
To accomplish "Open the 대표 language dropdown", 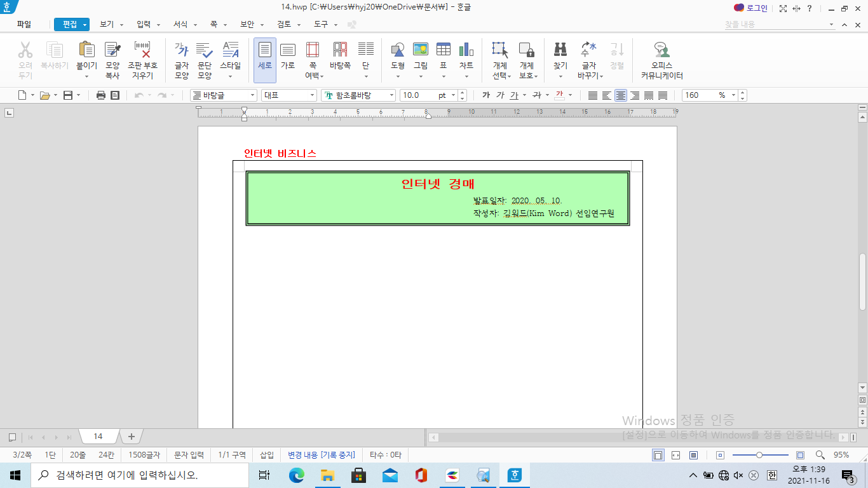I will pyautogui.click(x=312, y=95).
